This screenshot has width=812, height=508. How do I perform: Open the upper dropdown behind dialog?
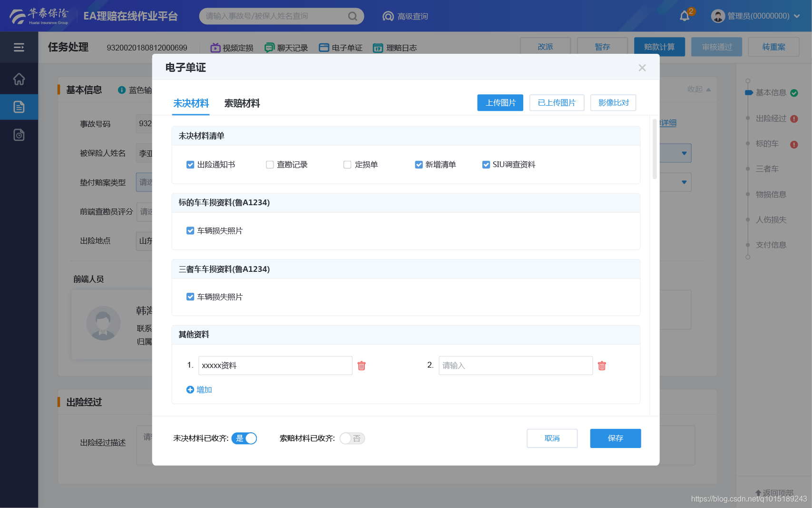click(x=684, y=153)
